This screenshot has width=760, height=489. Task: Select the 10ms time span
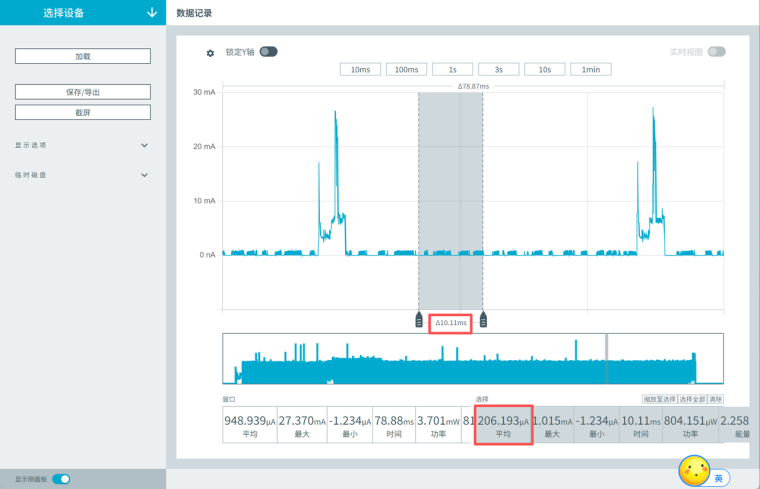point(360,69)
